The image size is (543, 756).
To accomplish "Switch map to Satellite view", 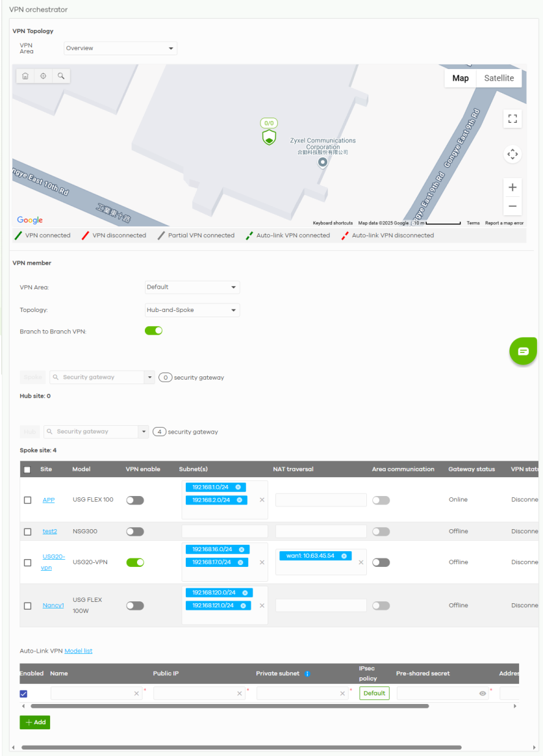I will (499, 78).
